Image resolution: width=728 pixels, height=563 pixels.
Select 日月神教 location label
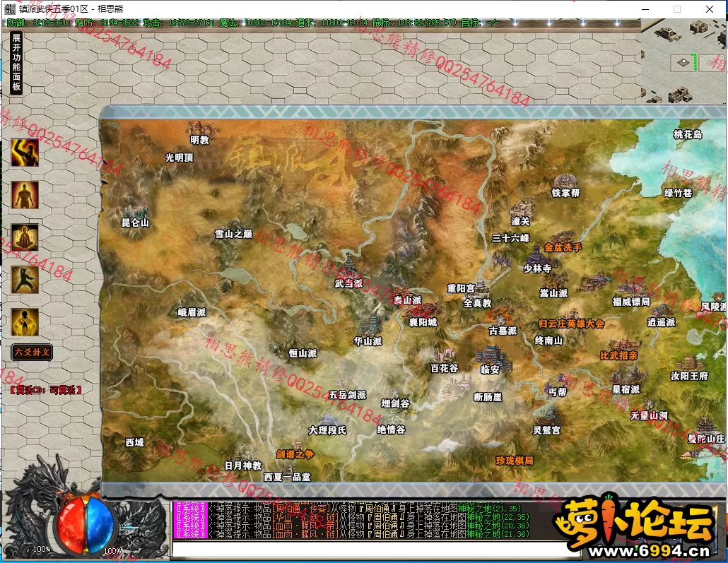[x=243, y=466]
